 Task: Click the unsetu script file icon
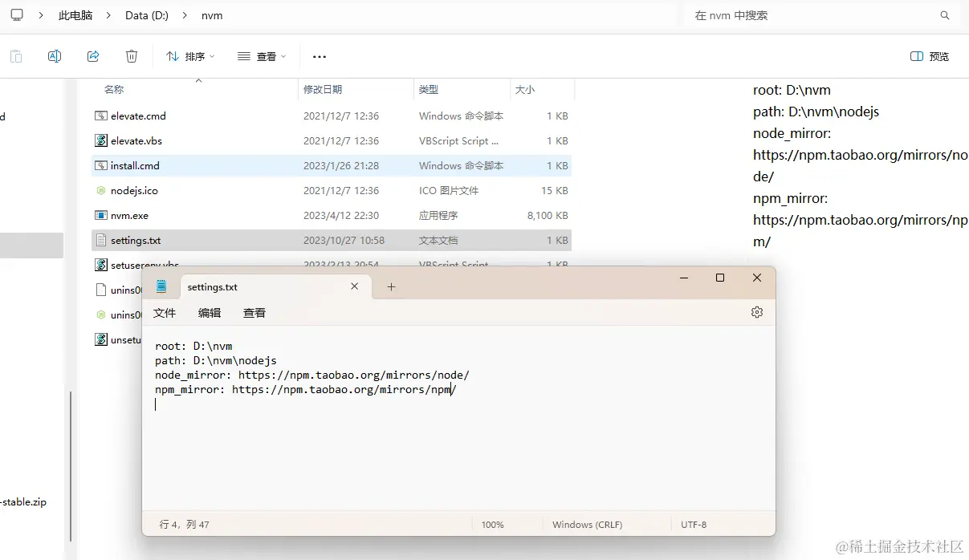click(x=101, y=339)
